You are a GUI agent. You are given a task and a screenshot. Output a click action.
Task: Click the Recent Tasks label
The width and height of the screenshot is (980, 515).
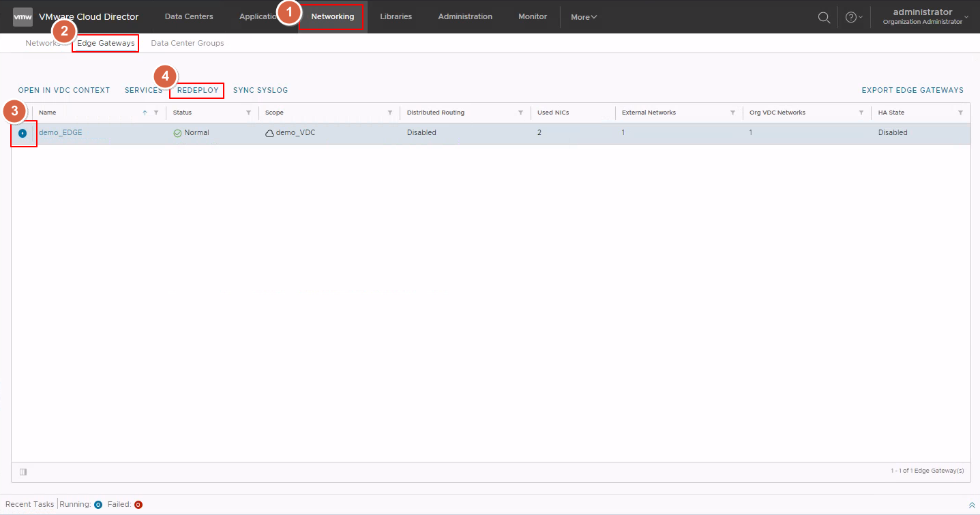point(29,505)
